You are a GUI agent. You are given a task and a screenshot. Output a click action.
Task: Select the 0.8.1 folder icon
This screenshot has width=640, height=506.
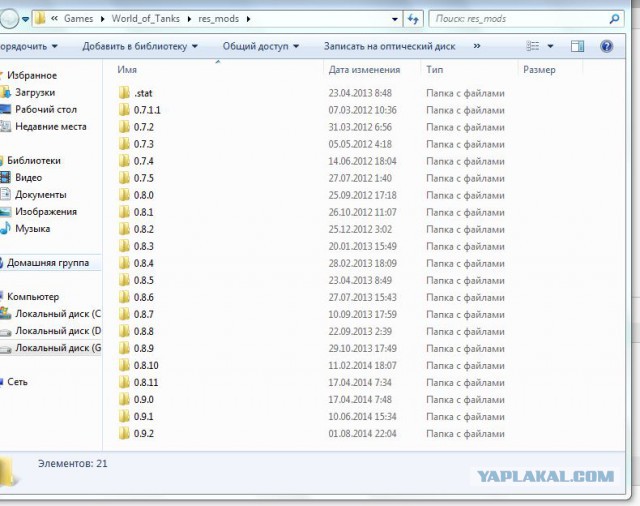124,212
